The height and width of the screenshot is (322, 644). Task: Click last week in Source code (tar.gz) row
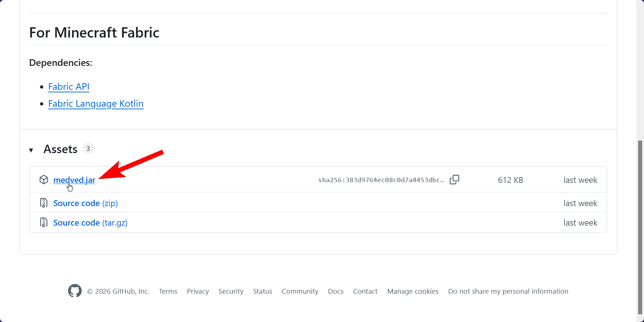tap(580, 223)
